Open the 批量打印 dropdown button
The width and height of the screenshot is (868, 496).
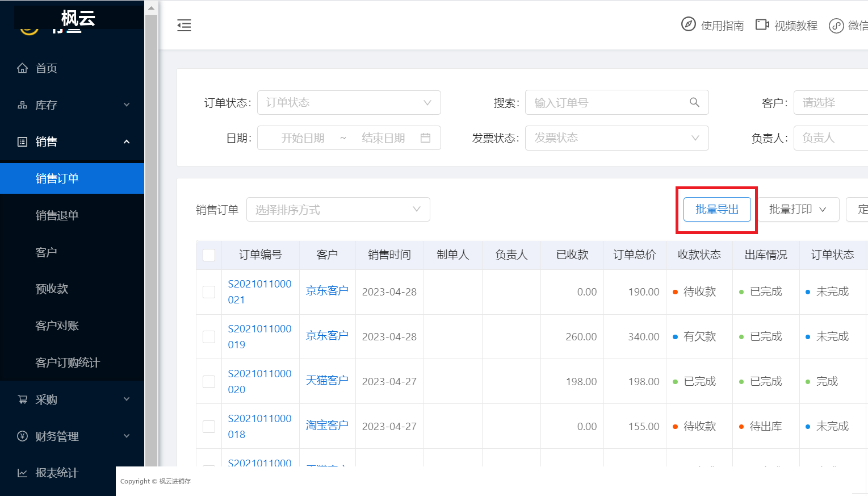click(x=798, y=210)
